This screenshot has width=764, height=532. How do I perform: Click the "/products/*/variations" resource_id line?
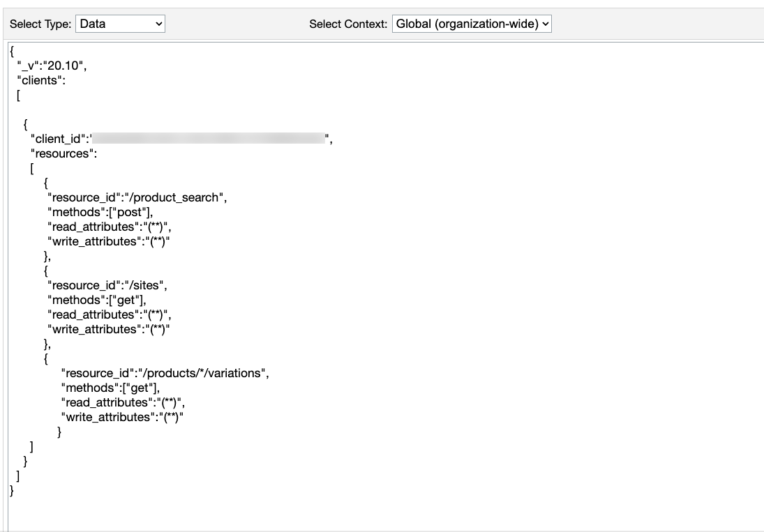click(165, 373)
